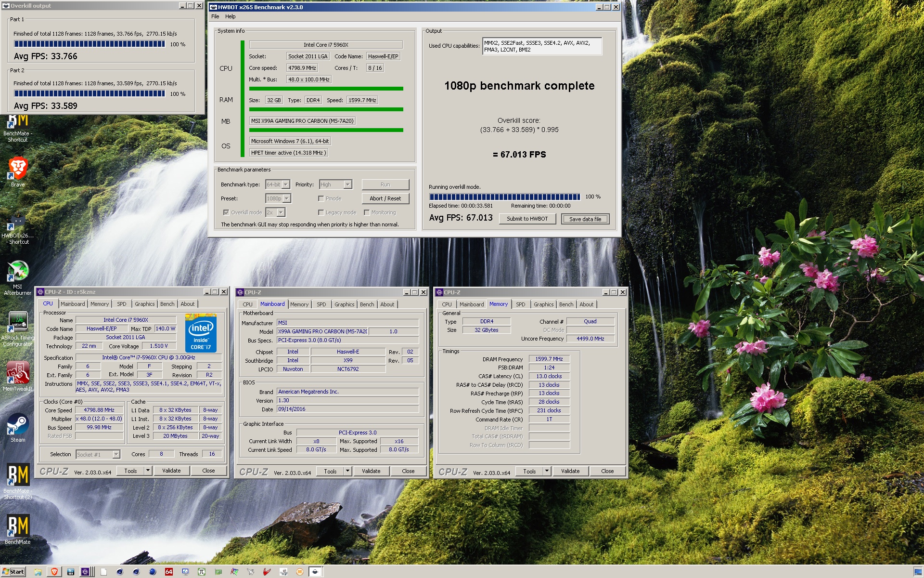Click the skull taskbar icon
924x578 pixels.
[x=283, y=572]
